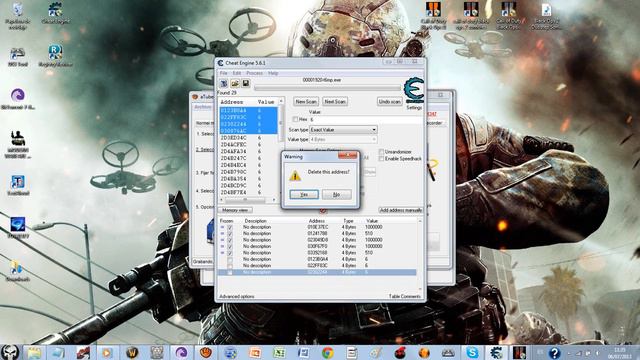The image size is (640, 360).
Task: Switch to Cheat Engine gear icon on the taskbar
Action: pyautogui.click(x=496, y=353)
